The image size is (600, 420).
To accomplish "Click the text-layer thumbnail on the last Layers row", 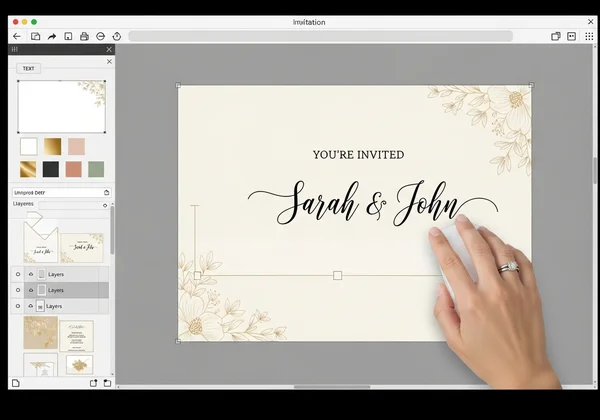I will (x=40, y=306).
